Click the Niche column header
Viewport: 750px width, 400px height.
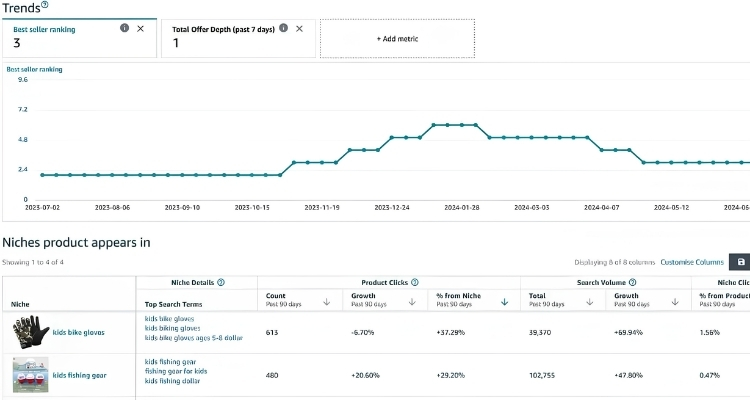click(20, 304)
